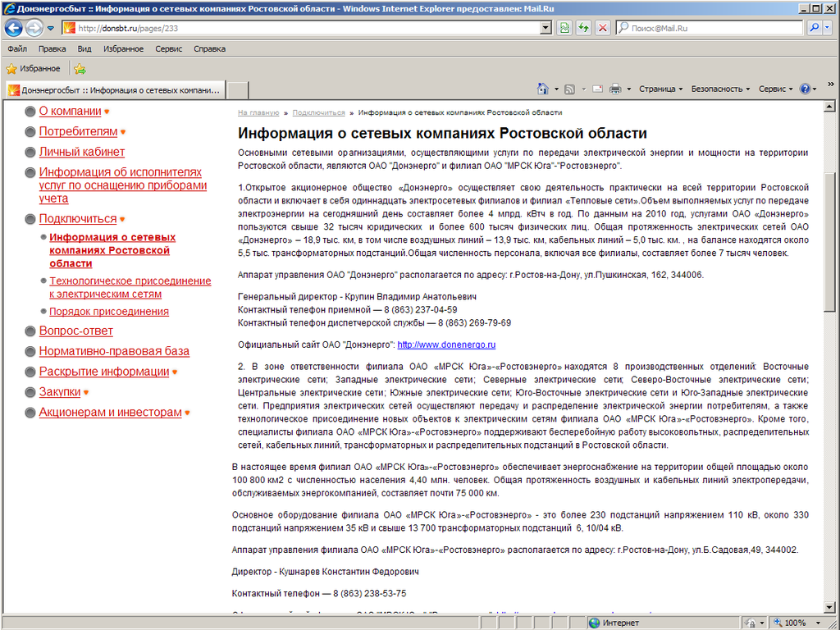Click the Подключиться sidebar link
The width and height of the screenshot is (840, 630).
[x=78, y=219]
